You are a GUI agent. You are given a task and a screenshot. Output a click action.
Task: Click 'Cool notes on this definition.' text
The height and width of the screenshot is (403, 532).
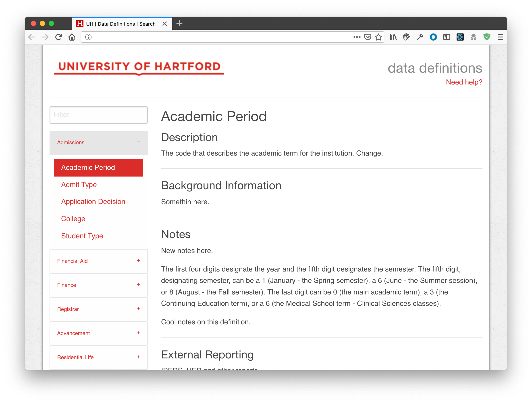point(206,322)
